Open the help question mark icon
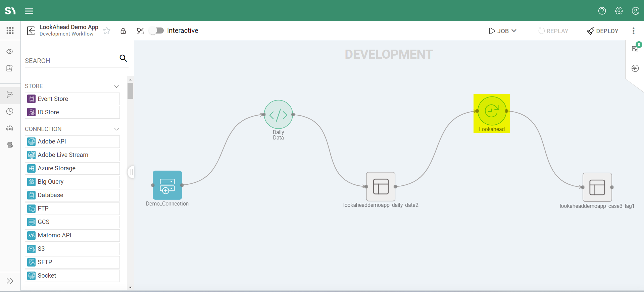This screenshot has height=292, width=644. pyautogui.click(x=602, y=11)
